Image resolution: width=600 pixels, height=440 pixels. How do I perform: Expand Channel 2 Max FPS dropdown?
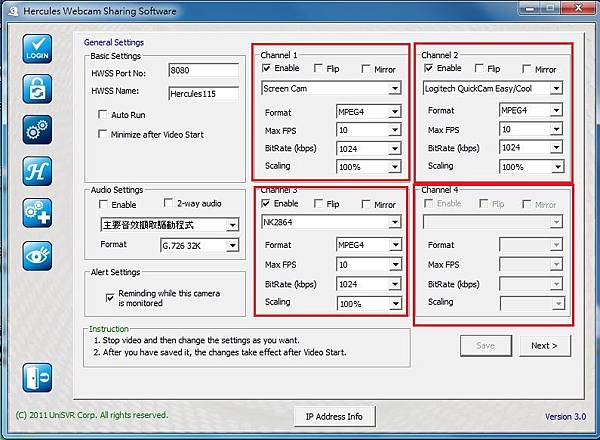[531, 129]
